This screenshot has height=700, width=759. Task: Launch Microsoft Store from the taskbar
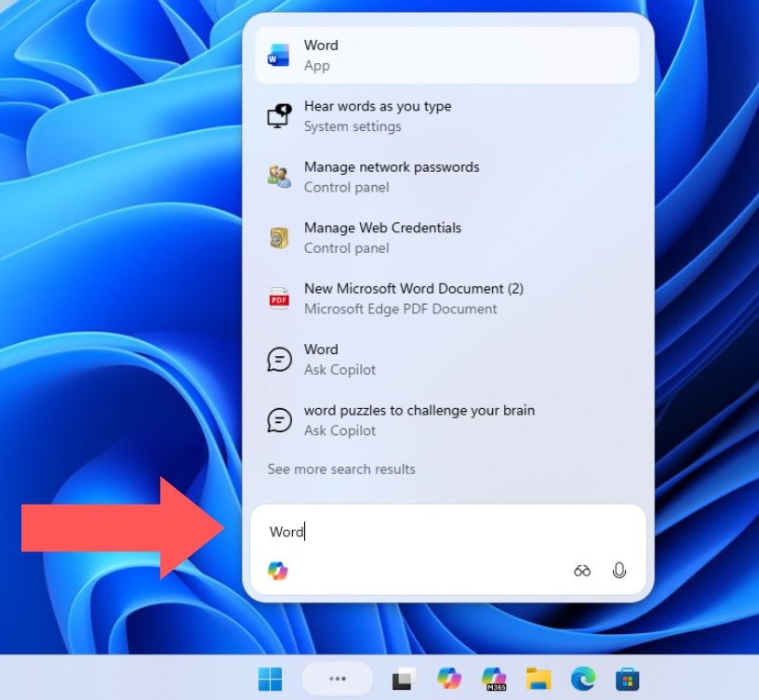point(628,680)
